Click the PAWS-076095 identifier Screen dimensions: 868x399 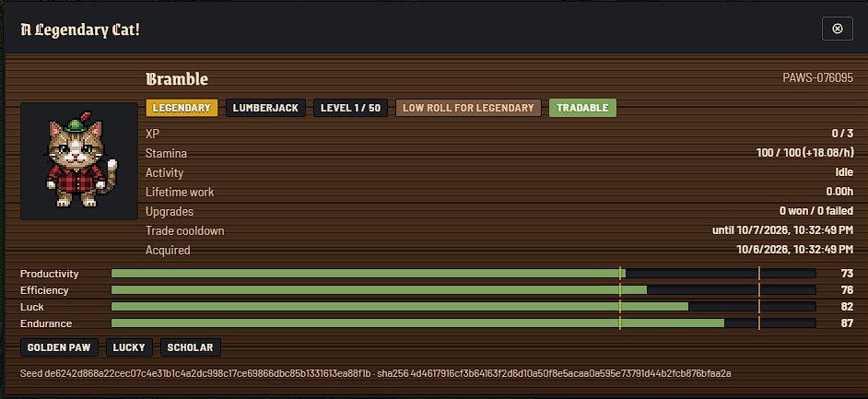(817, 78)
